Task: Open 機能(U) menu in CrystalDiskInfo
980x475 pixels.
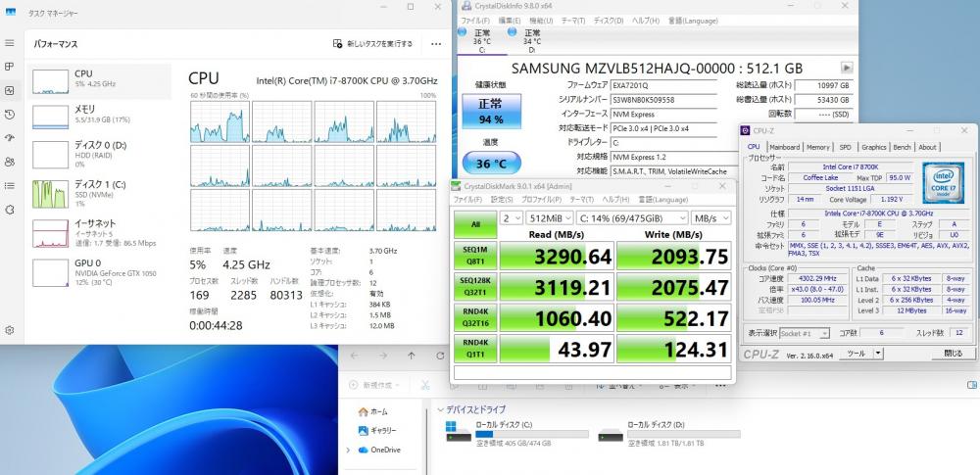Action: 541,21
